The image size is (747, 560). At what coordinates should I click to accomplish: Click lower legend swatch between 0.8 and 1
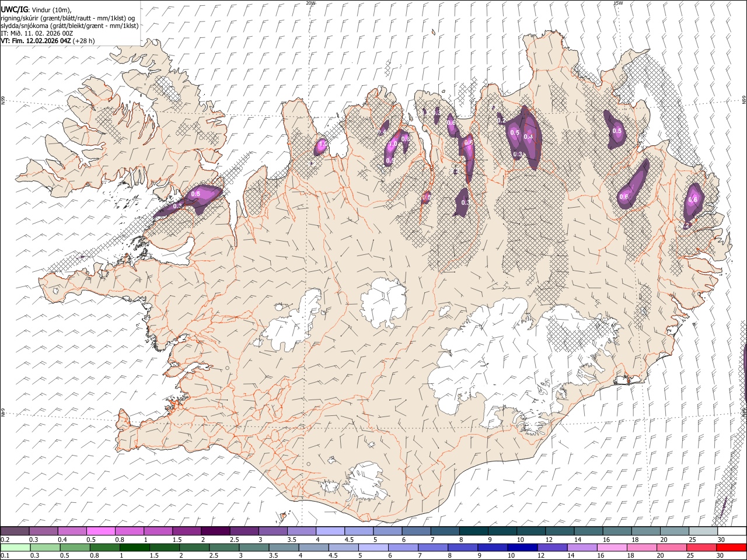point(105,547)
